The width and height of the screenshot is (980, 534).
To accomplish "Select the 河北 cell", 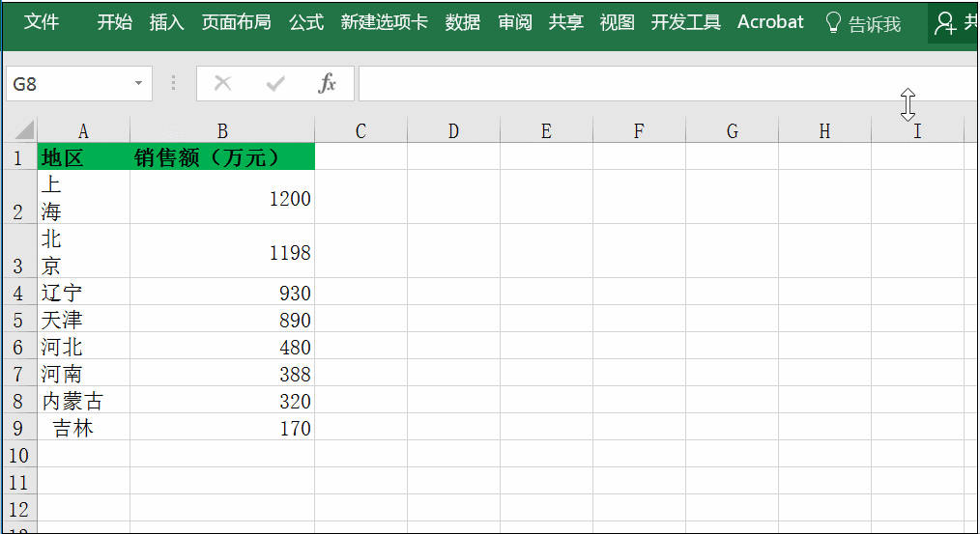I will [84, 346].
